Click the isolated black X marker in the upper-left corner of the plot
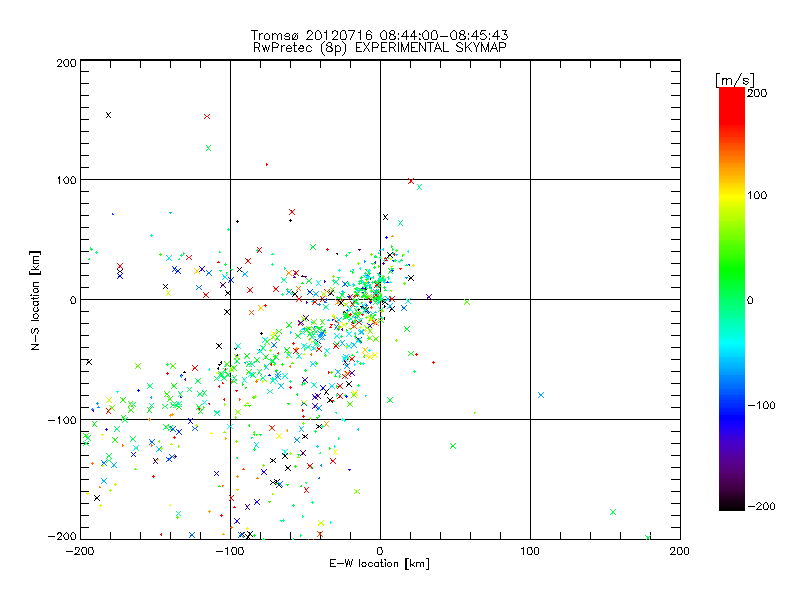The image size is (800, 600). pos(108,115)
